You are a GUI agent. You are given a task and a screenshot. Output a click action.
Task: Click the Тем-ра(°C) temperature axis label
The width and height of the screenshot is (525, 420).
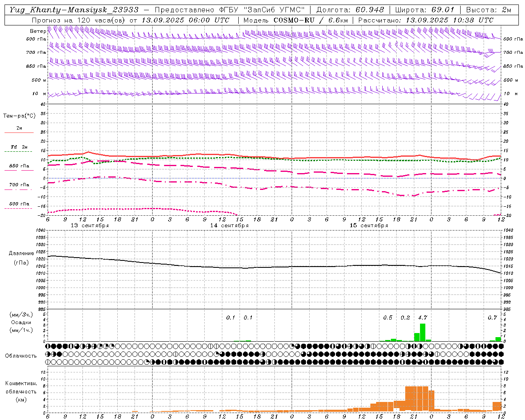coord(19,116)
